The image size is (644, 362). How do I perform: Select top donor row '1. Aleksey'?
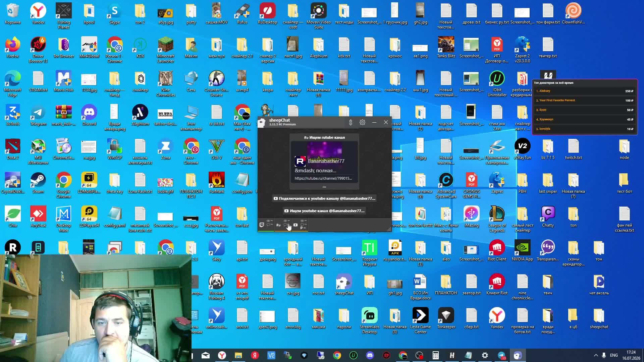pos(584,91)
